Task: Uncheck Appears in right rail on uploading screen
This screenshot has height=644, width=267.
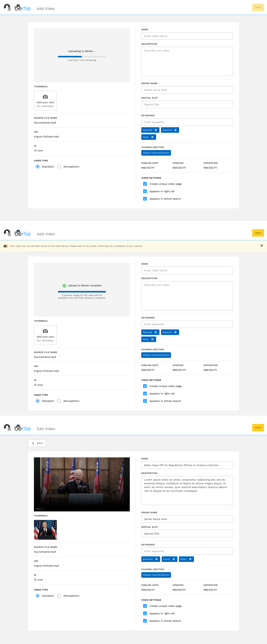Action: pos(145,191)
